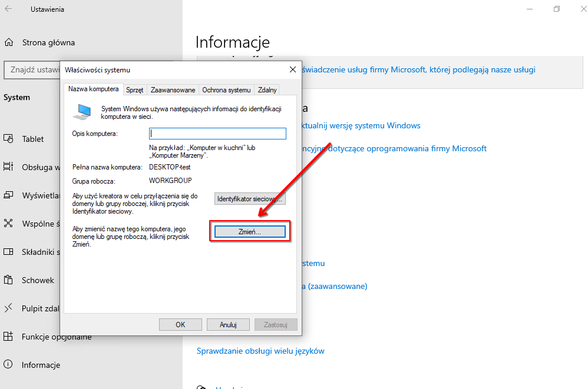Click the Identyfikator sieciowy button
This screenshot has height=389, width=588.
pyautogui.click(x=250, y=199)
